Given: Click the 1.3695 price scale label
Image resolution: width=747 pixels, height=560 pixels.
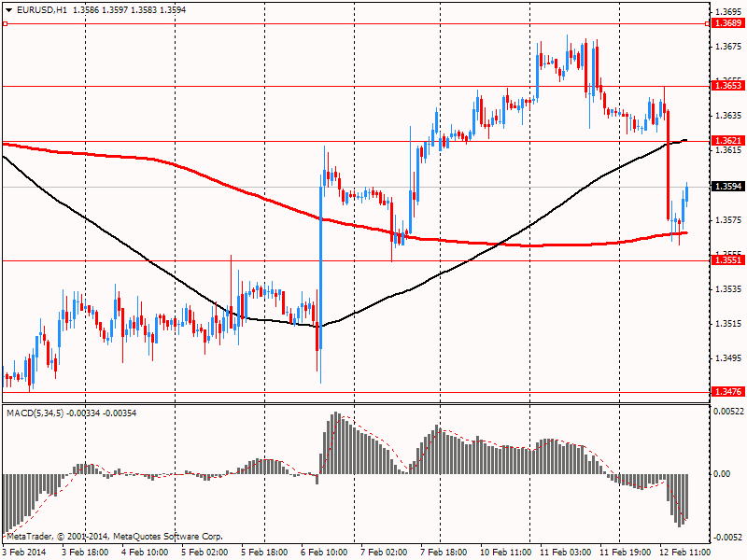Looking at the screenshot, I should 728,11.
